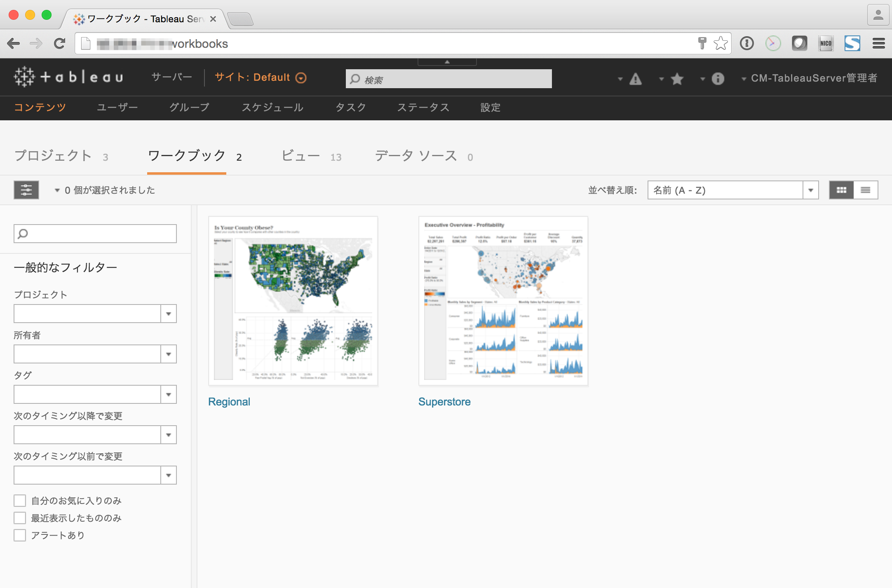Viewport: 892px width, 588px height.
Task: Enable the アラートあり checkbox
Action: [19, 535]
